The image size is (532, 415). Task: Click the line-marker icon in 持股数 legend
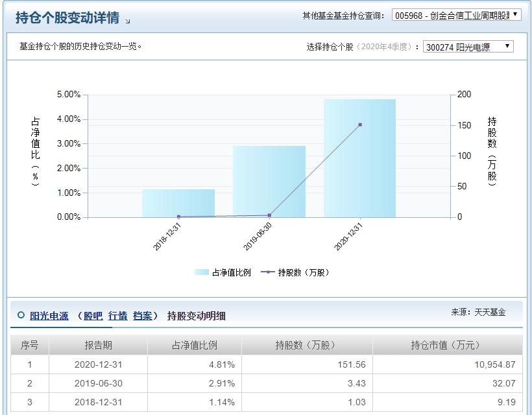pyautogui.click(x=268, y=271)
